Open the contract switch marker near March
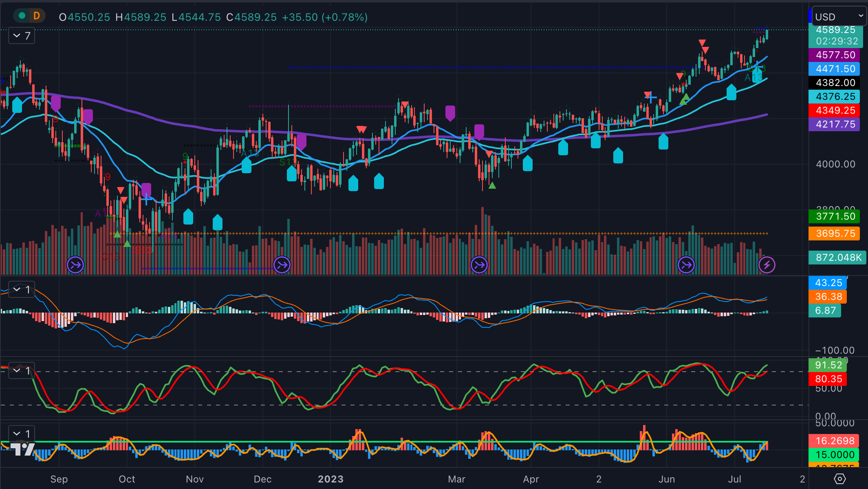 [x=479, y=265]
